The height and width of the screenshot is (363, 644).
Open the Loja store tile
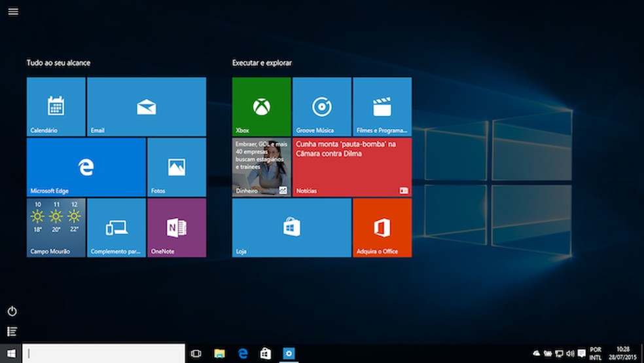pos(291,227)
